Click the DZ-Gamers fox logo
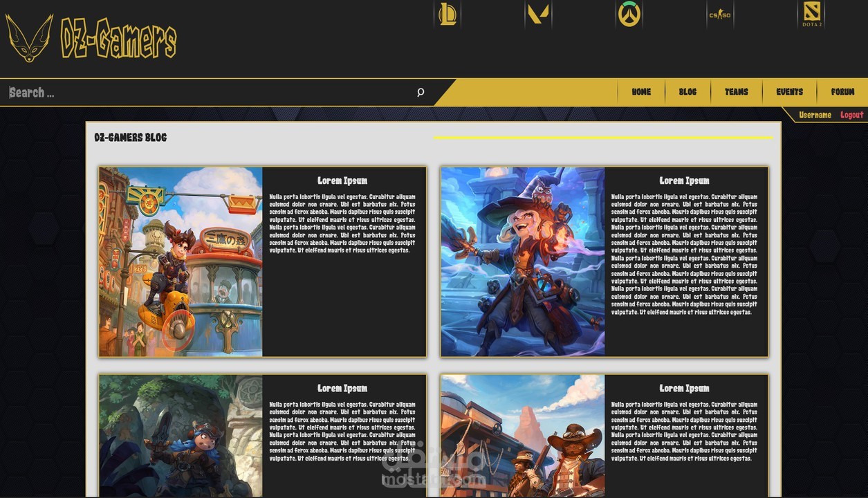Screen dimensions: 868x498 click(x=30, y=38)
